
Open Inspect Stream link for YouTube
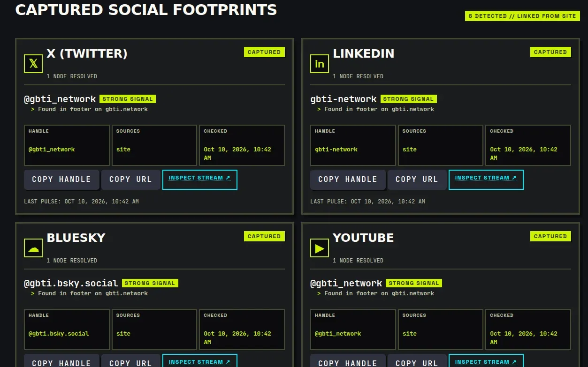[486, 361]
